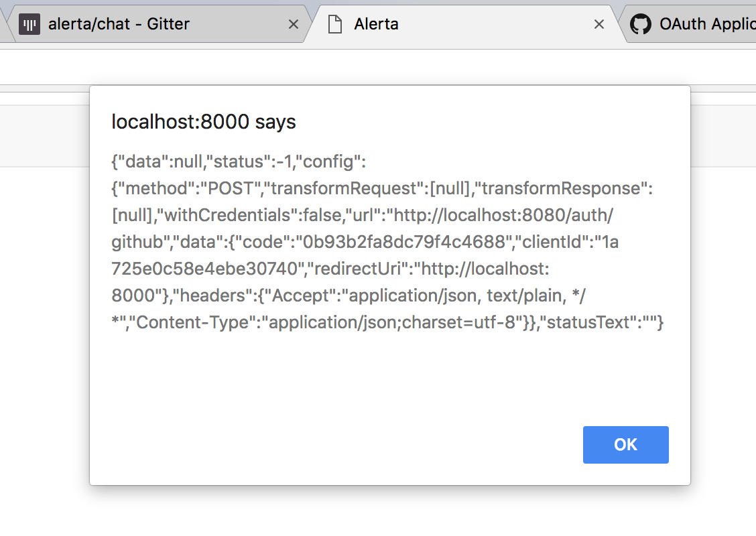Viewport: 756px width, 536px height.
Task: Confirm the localhost:8000 dialog with OK
Action: point(625,444)
